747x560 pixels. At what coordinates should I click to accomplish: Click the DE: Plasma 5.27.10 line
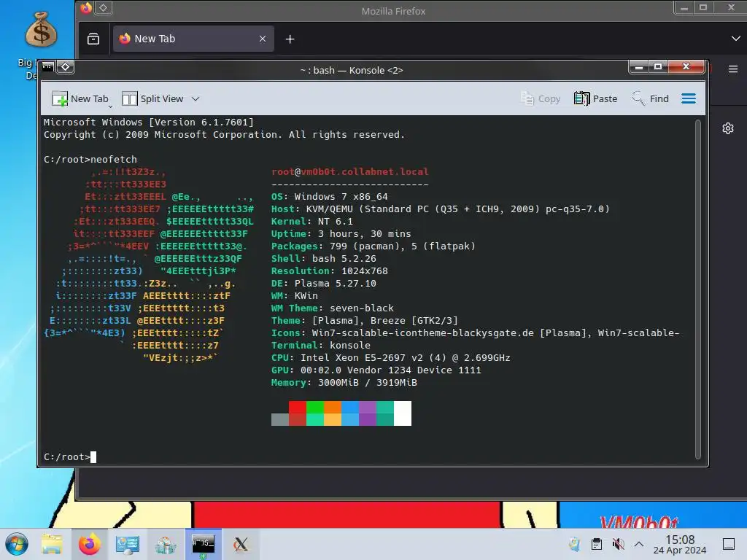pyautogui.click(x=323, y=283)
